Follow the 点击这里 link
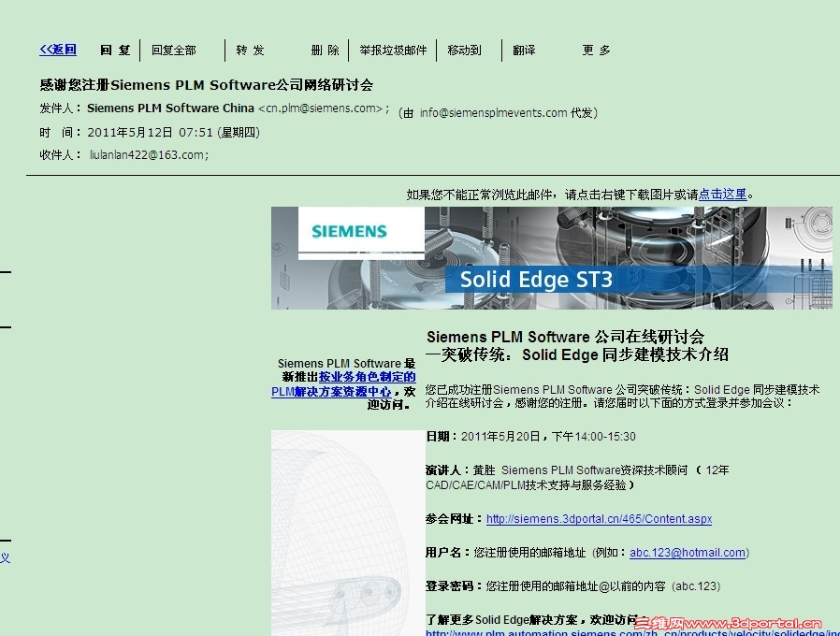This screenshot has width=840, height=636. pyautogui.click(x=722, y=195)
